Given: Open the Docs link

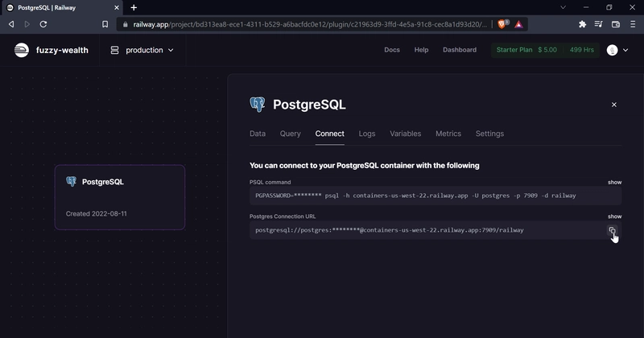Looking at the screenshot, I should 392,50.
